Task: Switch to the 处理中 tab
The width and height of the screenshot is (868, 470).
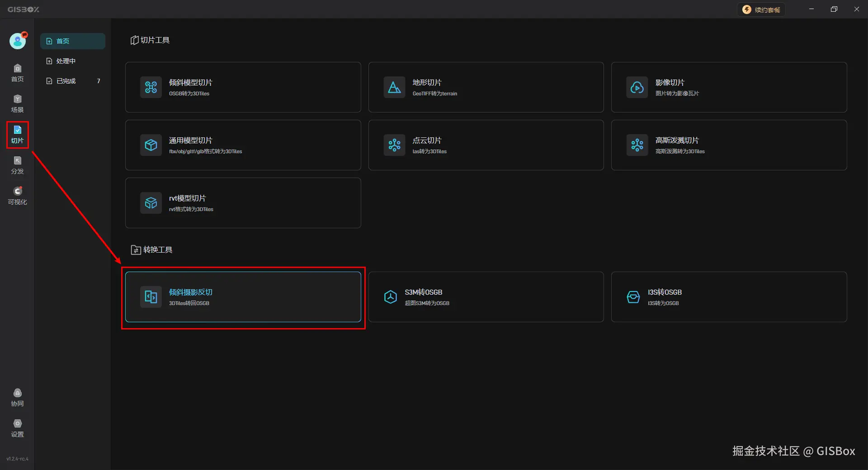Action: click(73, 61)
